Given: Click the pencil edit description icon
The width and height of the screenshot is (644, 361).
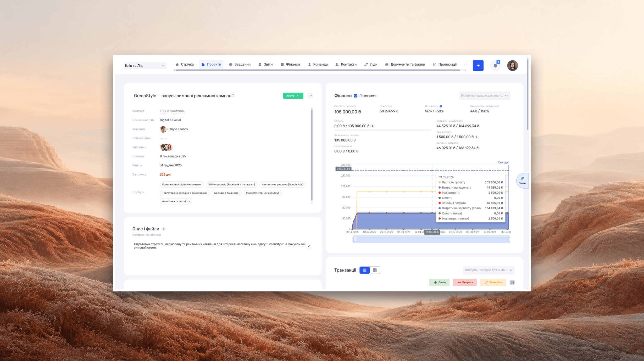Looking at the screenshot, I should click(309, 246).
